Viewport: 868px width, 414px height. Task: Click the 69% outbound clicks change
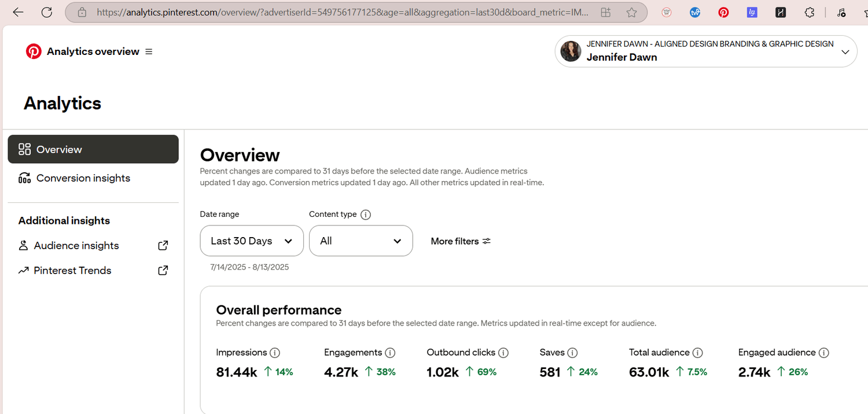481,372
